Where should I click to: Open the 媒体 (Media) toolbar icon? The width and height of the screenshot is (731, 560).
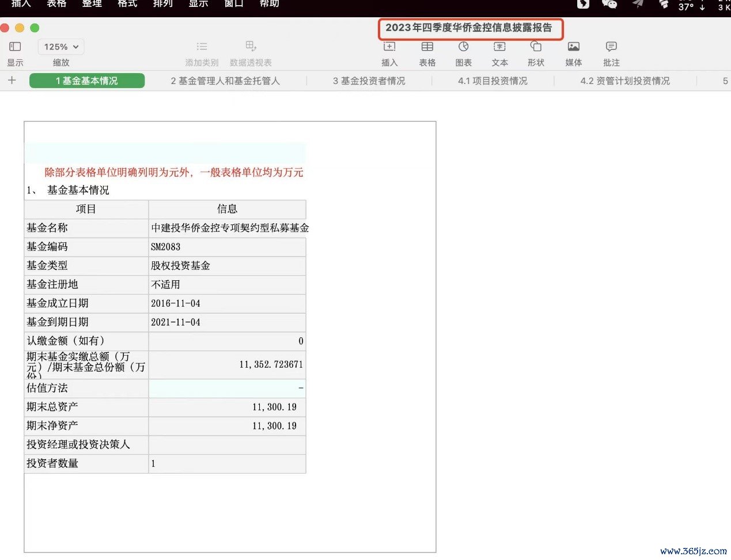point(573,47)
